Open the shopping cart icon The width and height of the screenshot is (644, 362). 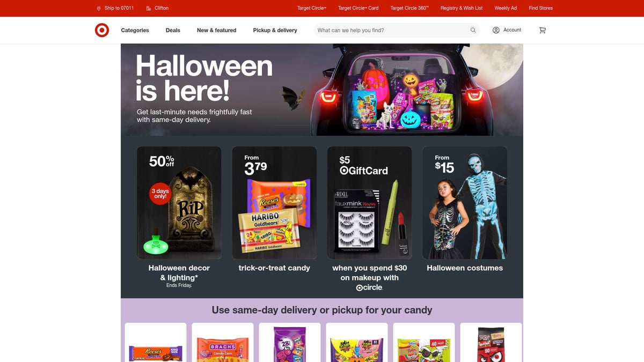[543, 30]
